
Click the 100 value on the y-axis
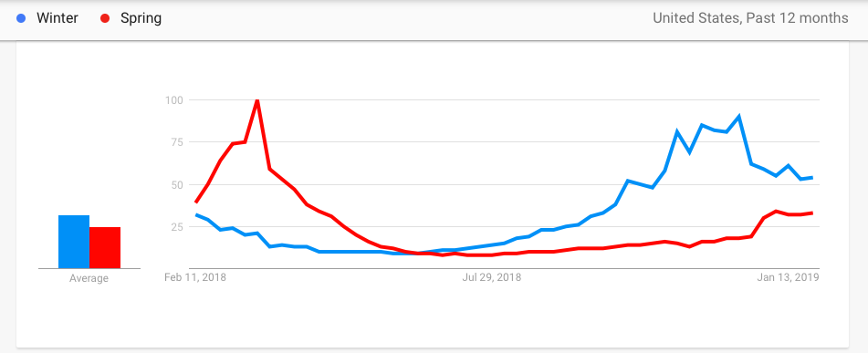pyautogui.click(x=173, y=100)
